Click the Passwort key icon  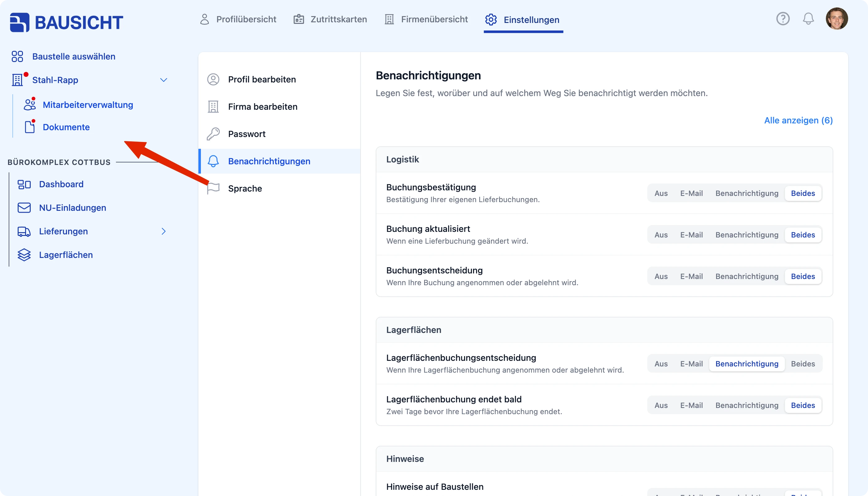[x=213, y=134]
